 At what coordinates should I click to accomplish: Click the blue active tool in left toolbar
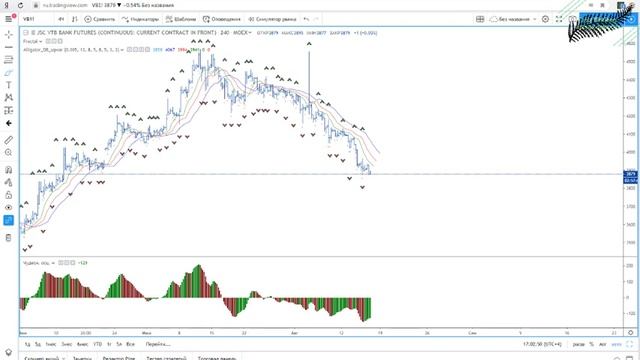tap(8, 220)
